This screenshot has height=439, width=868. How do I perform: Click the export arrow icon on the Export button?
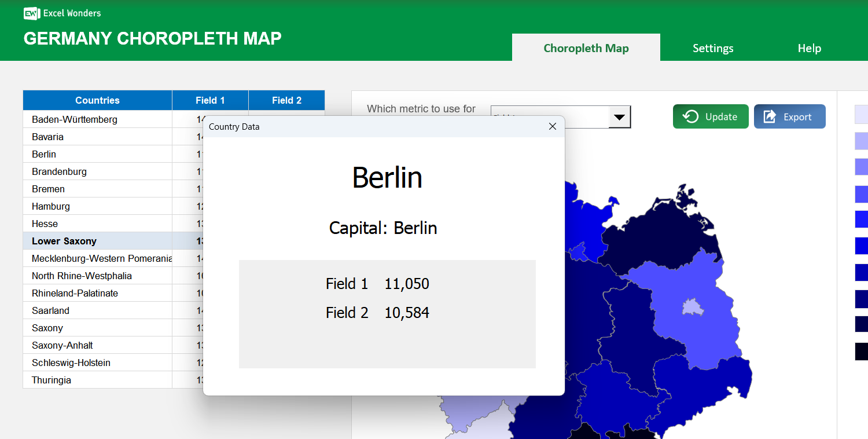click(x=770, y=116)
